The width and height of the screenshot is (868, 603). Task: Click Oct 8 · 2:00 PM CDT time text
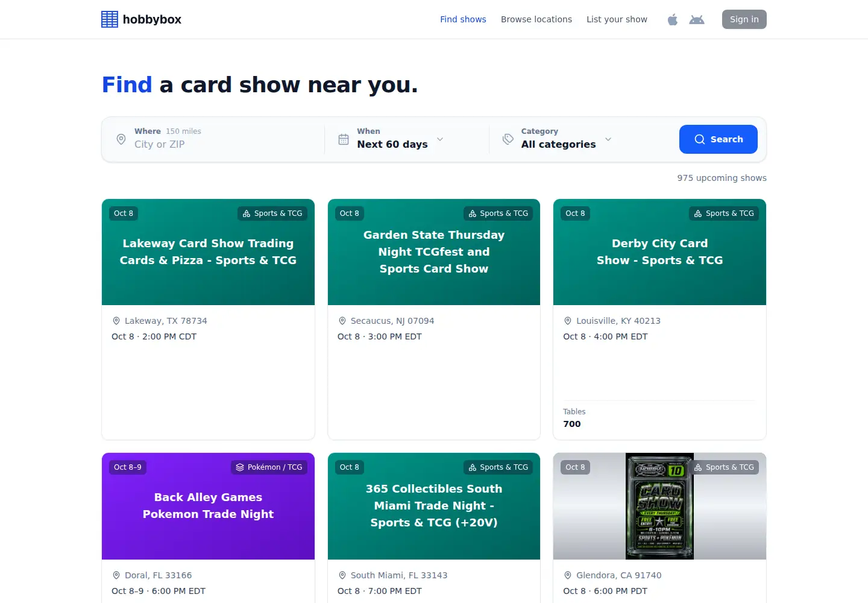[154, 336]
